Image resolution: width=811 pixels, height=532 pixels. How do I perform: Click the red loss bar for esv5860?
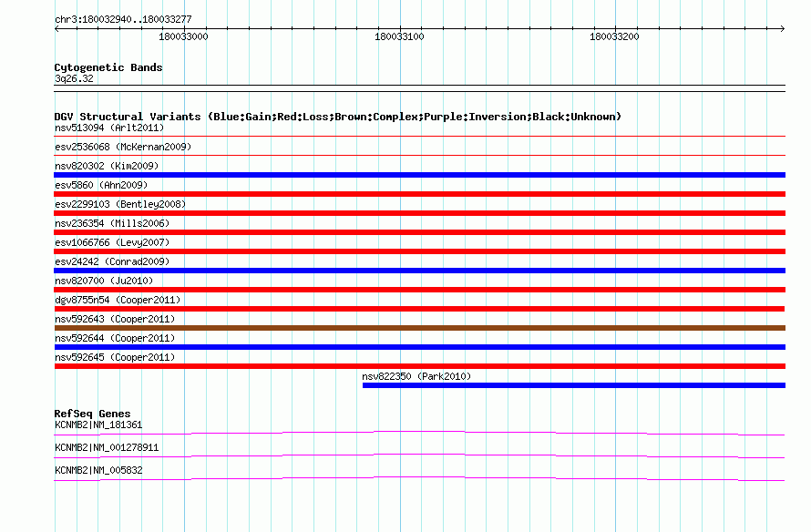click(x=419, y=194)
